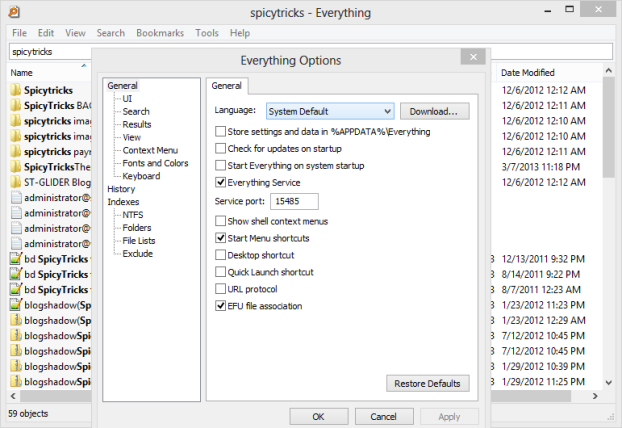Enable Desktop shortcut checkbox

[220, 255]
